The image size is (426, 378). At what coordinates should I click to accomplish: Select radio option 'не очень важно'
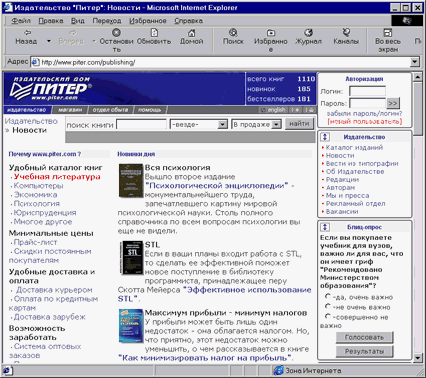point(328,306)
